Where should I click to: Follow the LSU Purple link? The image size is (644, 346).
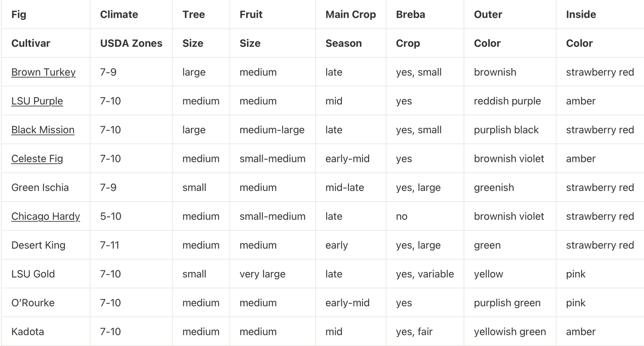[37, 101]
